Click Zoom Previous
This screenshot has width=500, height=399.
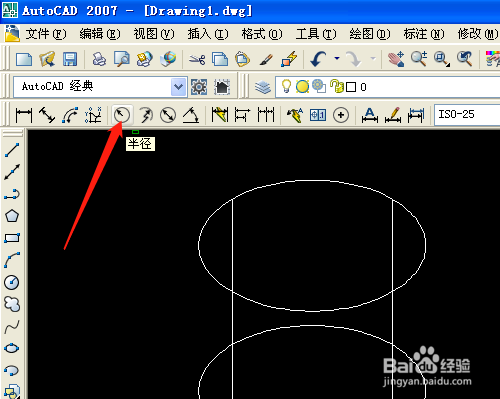click(465, 59)
